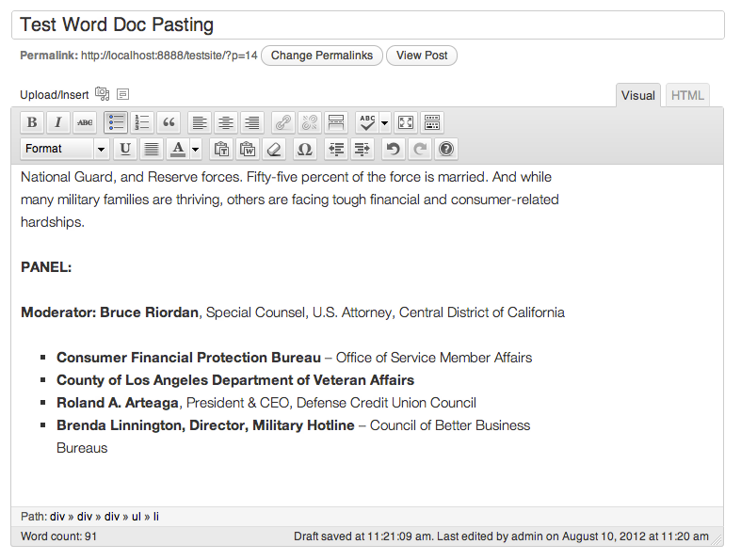Image resolution: width=741 pixels, height=560 pixels.
Task: Undo the last edit
Action: [x=394, y=149]
